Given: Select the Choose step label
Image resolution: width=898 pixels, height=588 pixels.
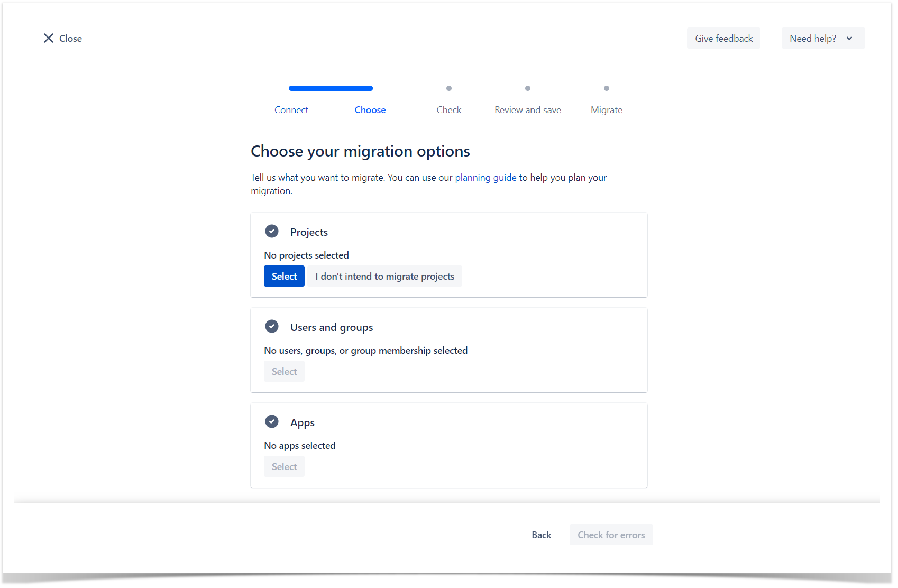Looking at the screenshot, I should click(370, 110).
